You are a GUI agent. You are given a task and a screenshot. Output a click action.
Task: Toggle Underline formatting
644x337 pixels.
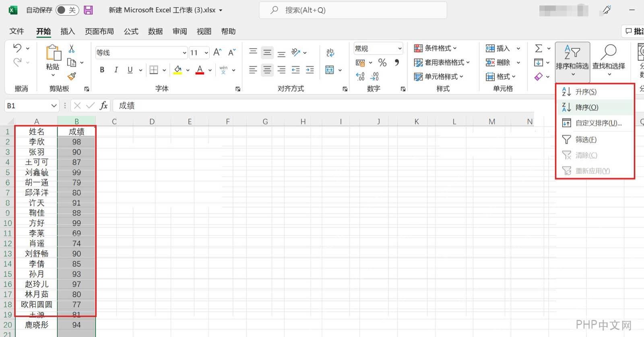coord(130,70)
